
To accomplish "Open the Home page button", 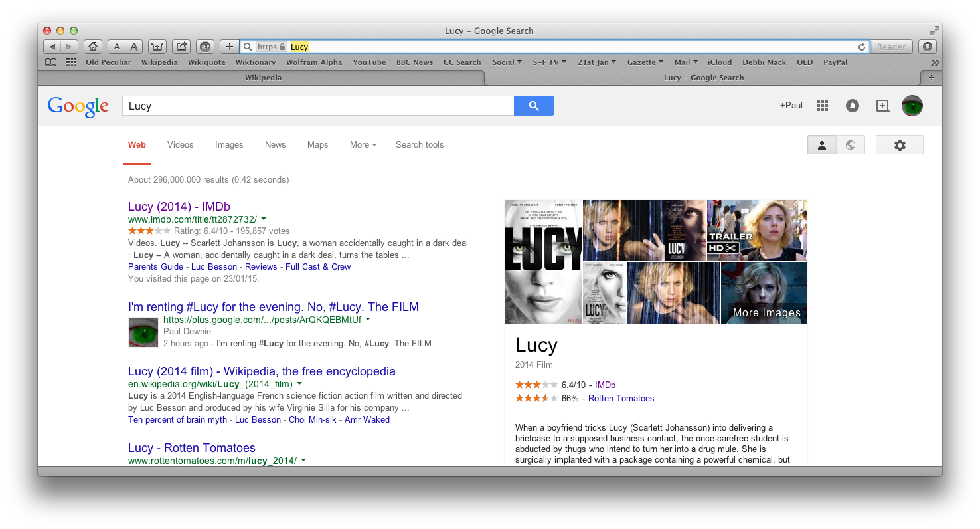I will pyautogui.click(x=93, y=47).
